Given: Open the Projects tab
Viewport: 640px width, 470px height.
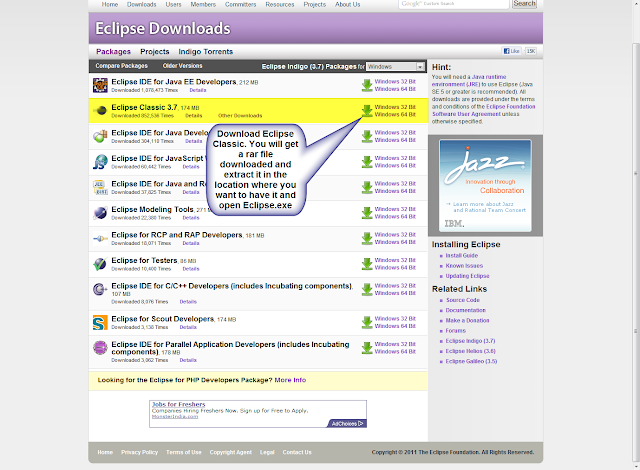Looking at the screenshot, I should [155, 51].
